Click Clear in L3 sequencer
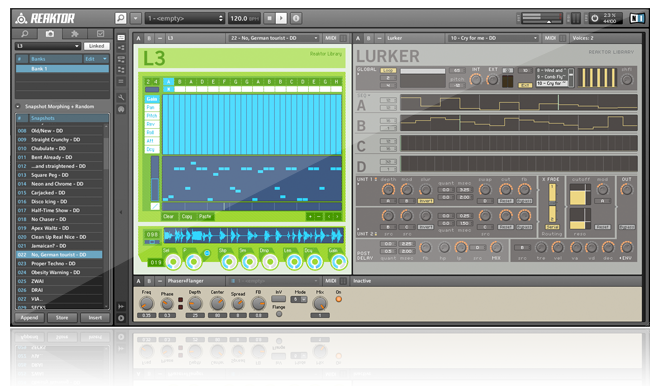666x386 pixels. (x=169, y=217)
